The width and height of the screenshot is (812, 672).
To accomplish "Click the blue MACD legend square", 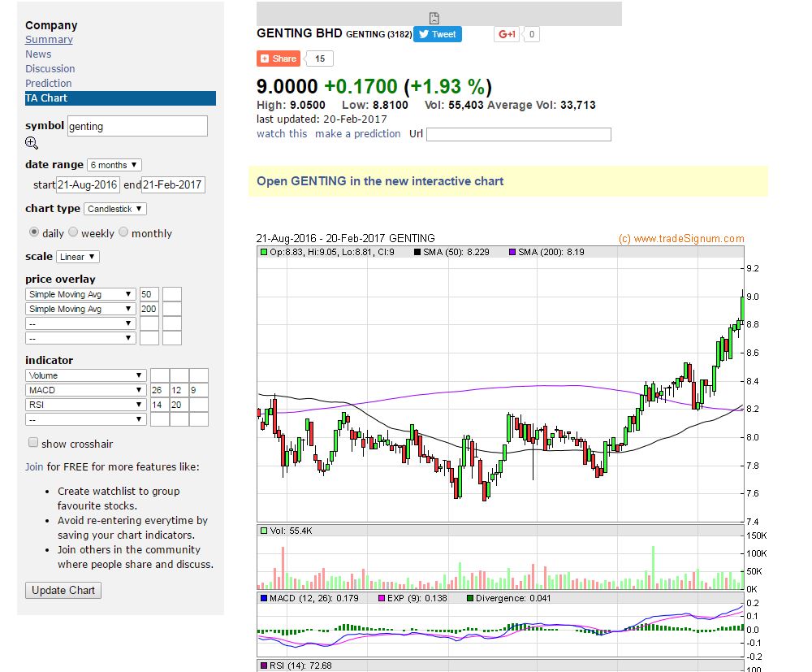I will tap(264, 598).
